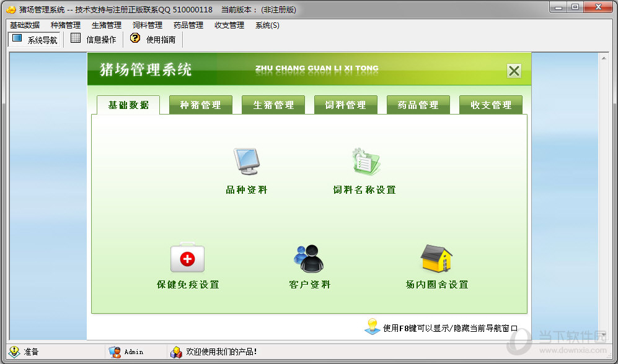Click the 准备 status text
Viewport: 618px width, 364px height.
(31, 352)
